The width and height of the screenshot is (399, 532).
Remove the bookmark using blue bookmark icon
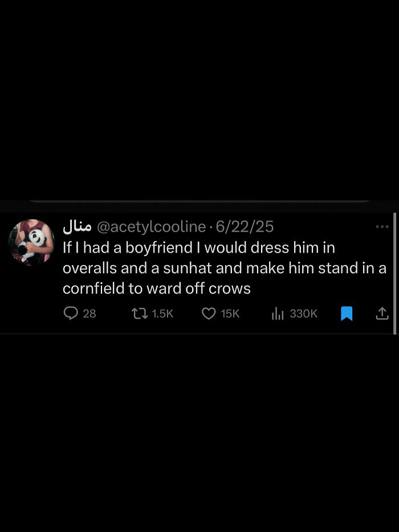point(347,314)
